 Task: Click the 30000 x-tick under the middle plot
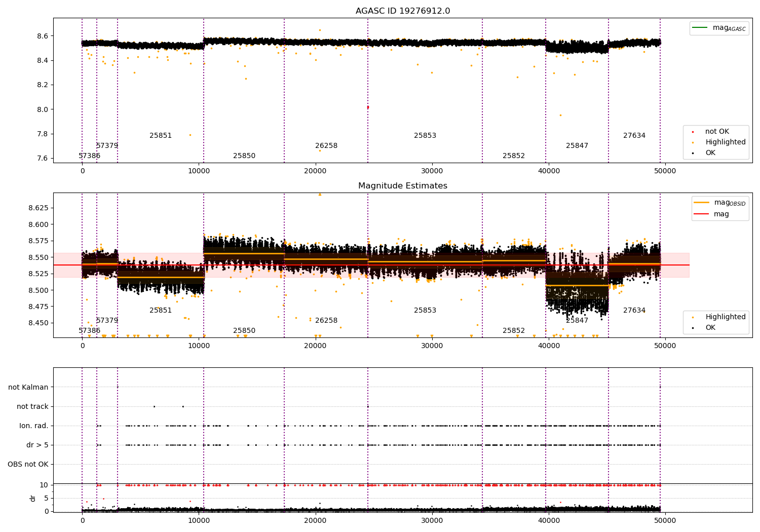(x=432, y=346)
